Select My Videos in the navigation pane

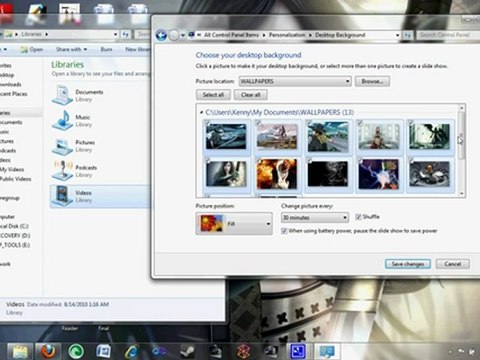click(x=12, y=170)
